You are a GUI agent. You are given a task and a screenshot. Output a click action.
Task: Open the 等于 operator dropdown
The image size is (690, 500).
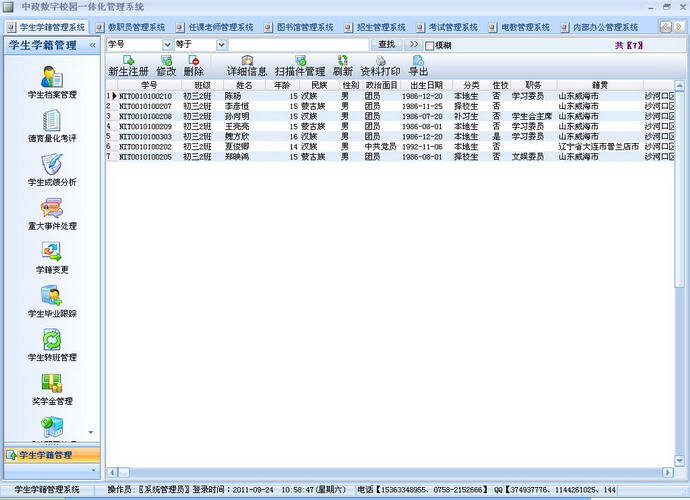click(221, 45)
